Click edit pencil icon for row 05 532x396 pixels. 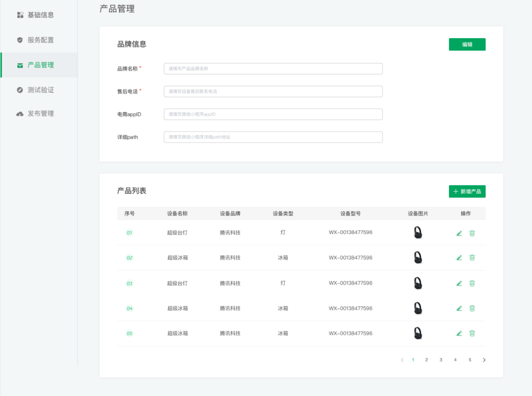[x=459, y=333]
